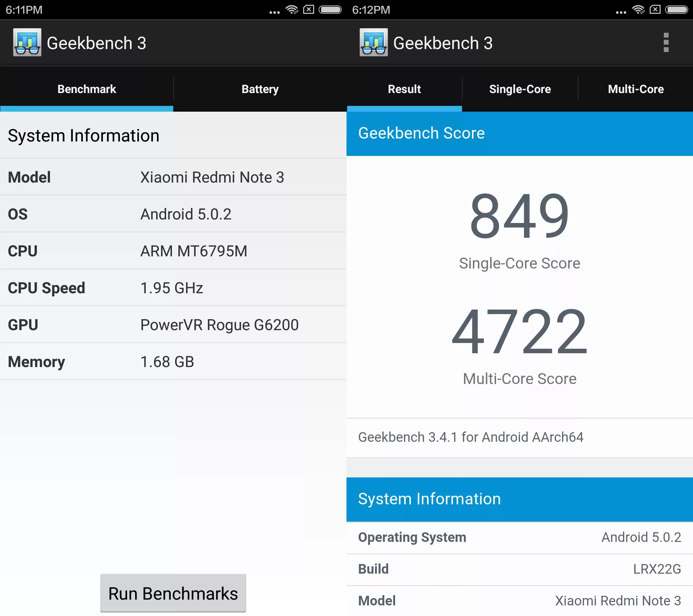Tap the battery icon in the right status bar

[676, 10]
